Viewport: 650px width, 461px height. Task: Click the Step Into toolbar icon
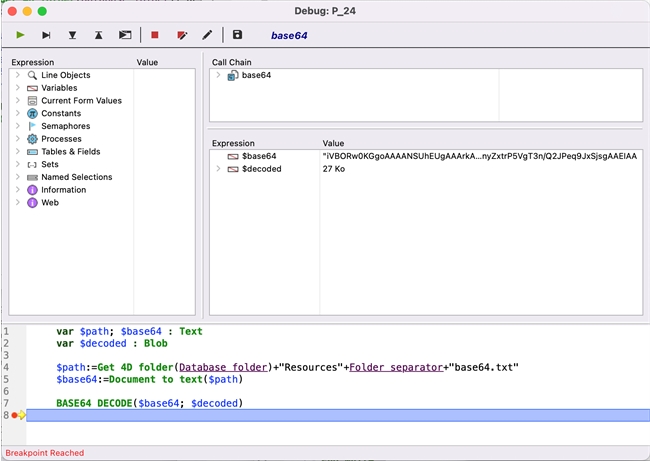click(72, 35)
